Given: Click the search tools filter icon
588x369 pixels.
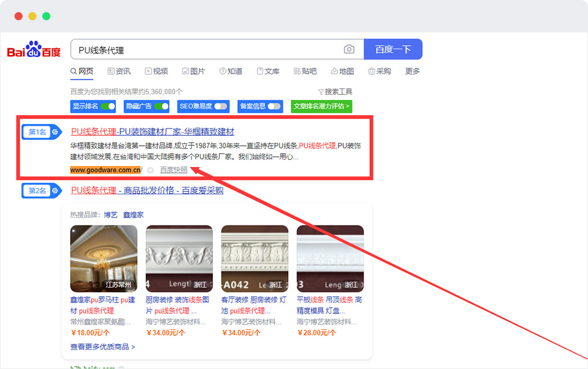Looking at the screenshot, I should point(321,92).
